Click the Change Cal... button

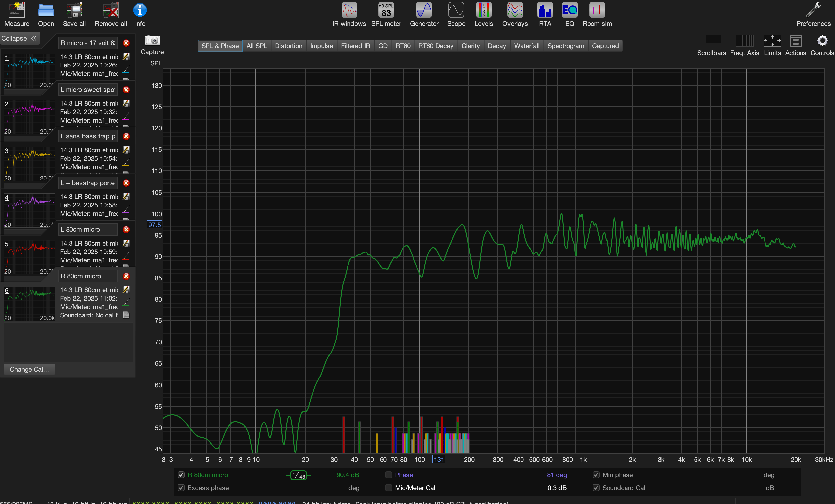click(x=30, y=369)
